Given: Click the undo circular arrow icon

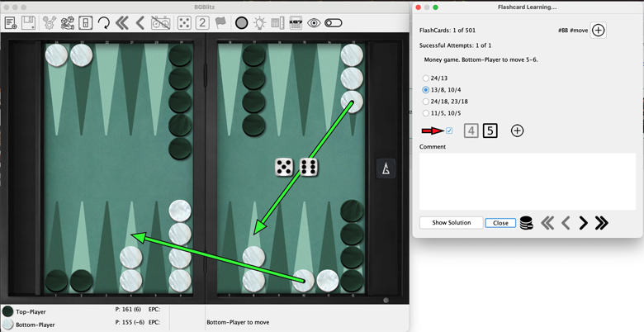Looking at the screenshot, I should 104,23.
